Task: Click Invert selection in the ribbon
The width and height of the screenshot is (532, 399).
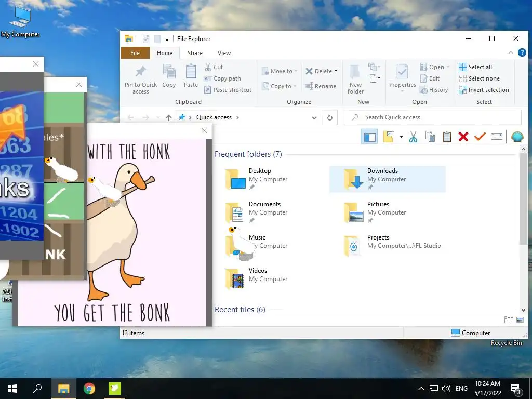Action: [484, 90]
